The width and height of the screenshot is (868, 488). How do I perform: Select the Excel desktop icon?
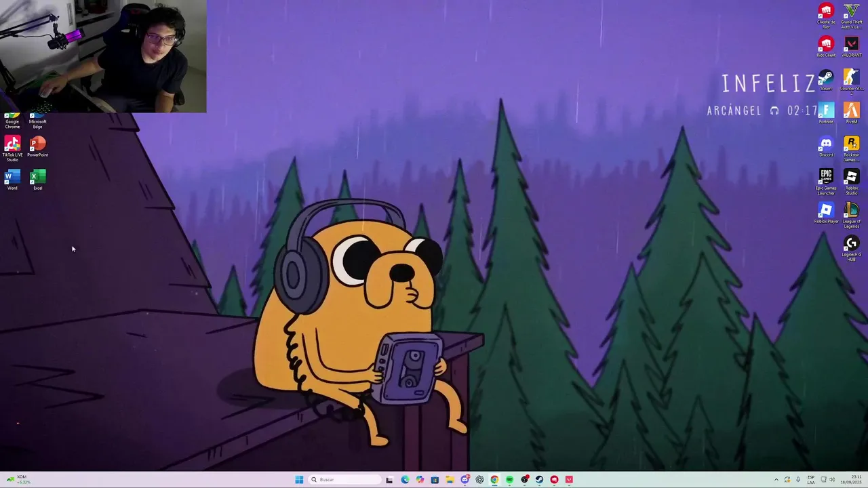tap(37, 180)
